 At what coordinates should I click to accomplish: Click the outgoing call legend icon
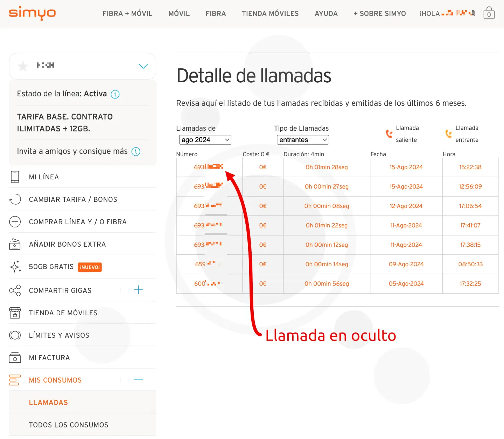[x=389, y=134]
